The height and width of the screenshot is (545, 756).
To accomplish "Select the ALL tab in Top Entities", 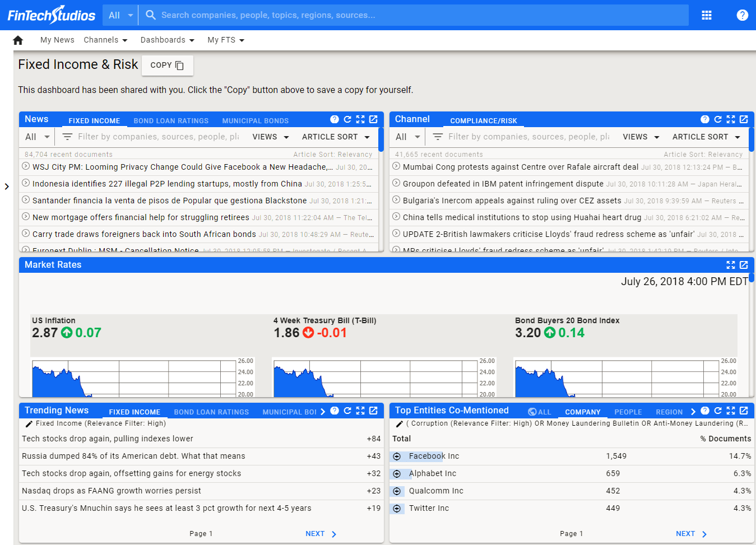I will point(540,412).
